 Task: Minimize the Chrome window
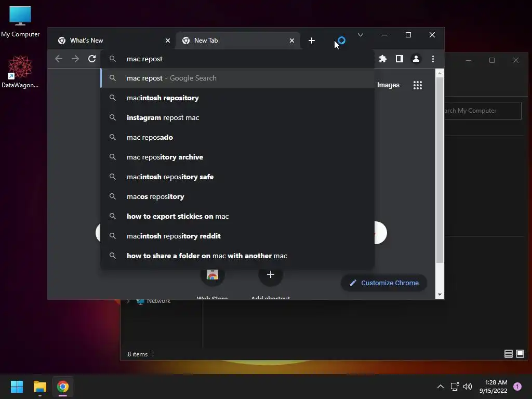click(x=384, y=35)
